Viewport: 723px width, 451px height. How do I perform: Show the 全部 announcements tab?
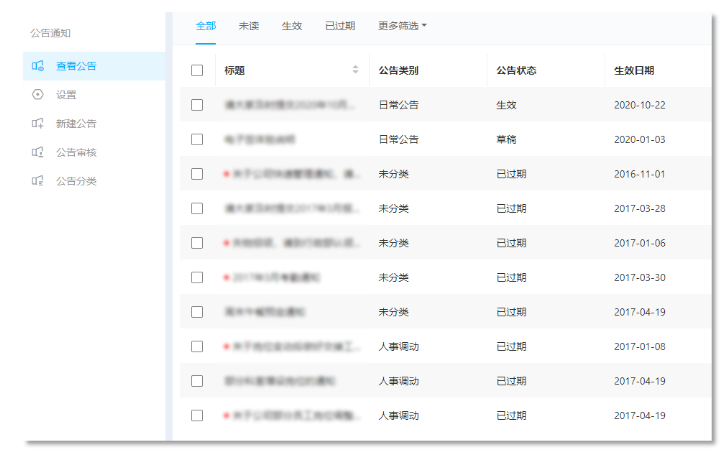205,25
